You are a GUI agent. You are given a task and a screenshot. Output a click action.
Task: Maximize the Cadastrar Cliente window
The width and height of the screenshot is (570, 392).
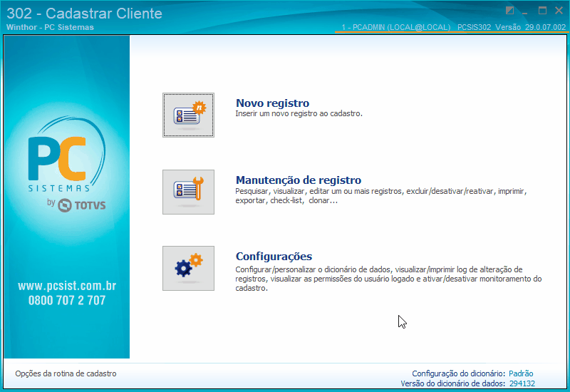tap(542, 11)
